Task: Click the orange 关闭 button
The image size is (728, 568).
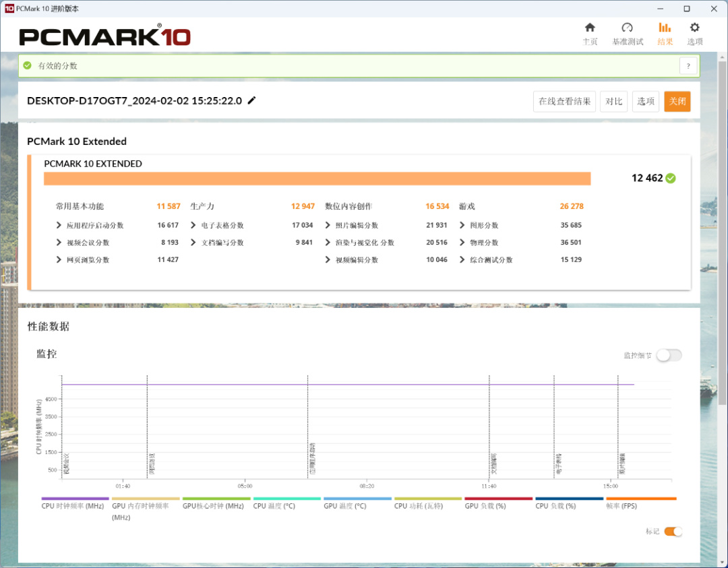Action: click(677, 101)
